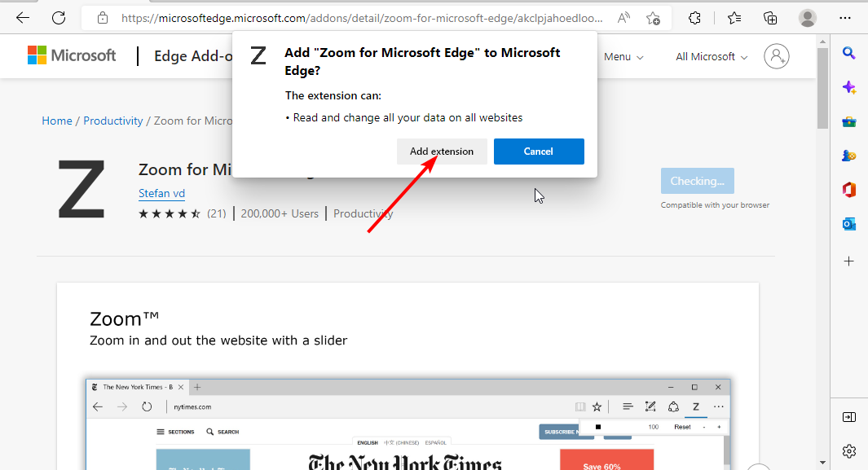The width and height of the screenshot is (868, 470).
Task: Open Settings and more ellipsis menu
Action: [x=844, y=18]
